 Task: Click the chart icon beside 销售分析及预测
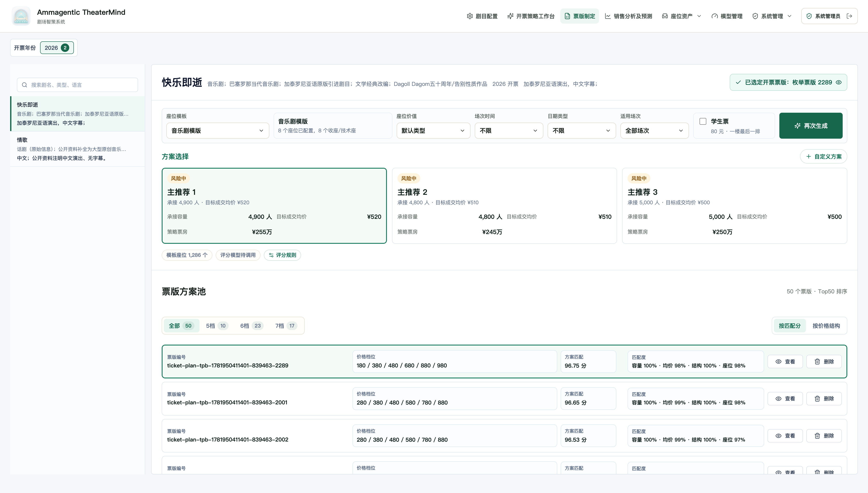point(608,16)
